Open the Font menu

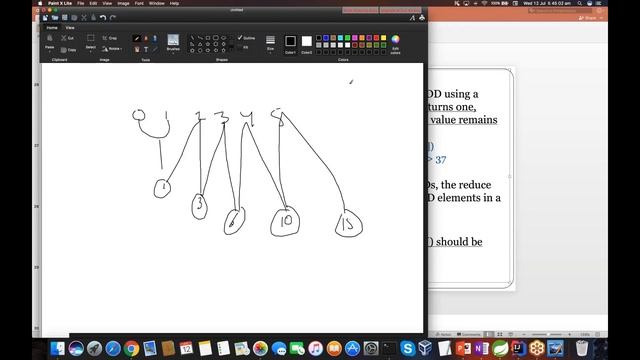pyautogui.click(x=139, y=3)
